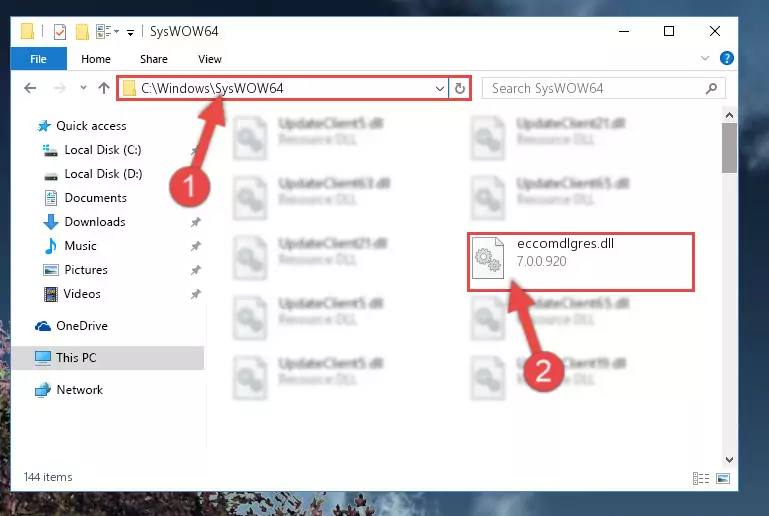The image size is (769, 516).
Task: Click the address bar path C:\Windows\SysWOW64
Action: (x=212, y=88)
